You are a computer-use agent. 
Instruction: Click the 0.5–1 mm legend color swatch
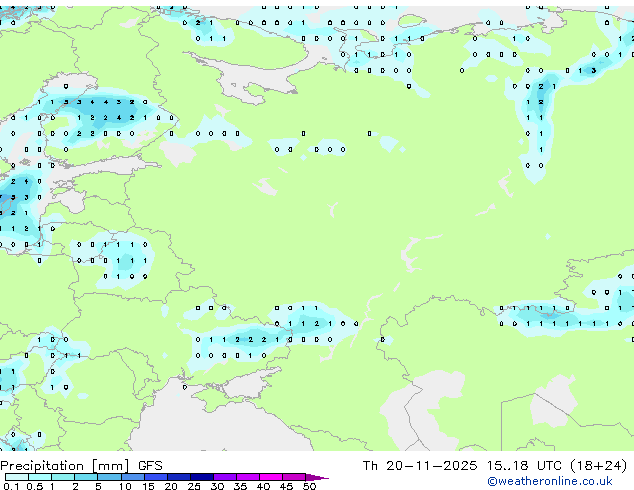click(40, 477)
